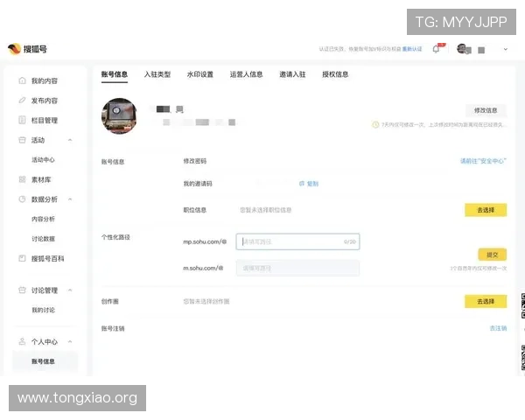
Task: Click the 请前往"安全中心" link
Action: coord(483,161)
